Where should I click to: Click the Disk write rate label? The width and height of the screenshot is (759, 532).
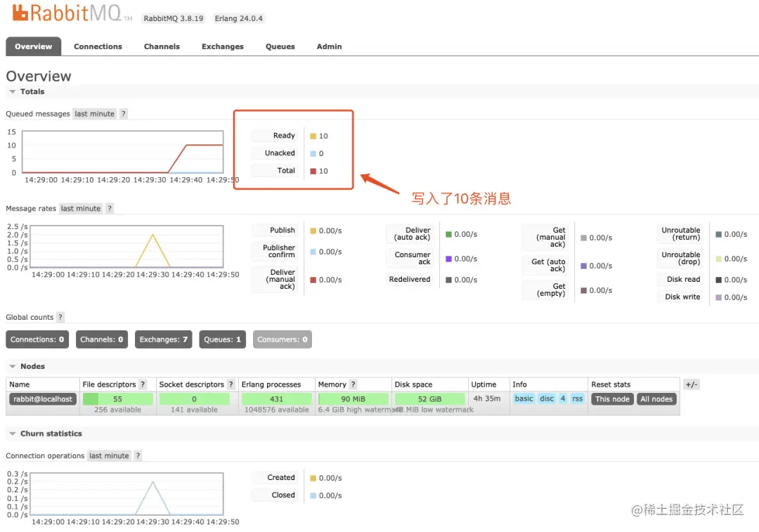point(682,297)
